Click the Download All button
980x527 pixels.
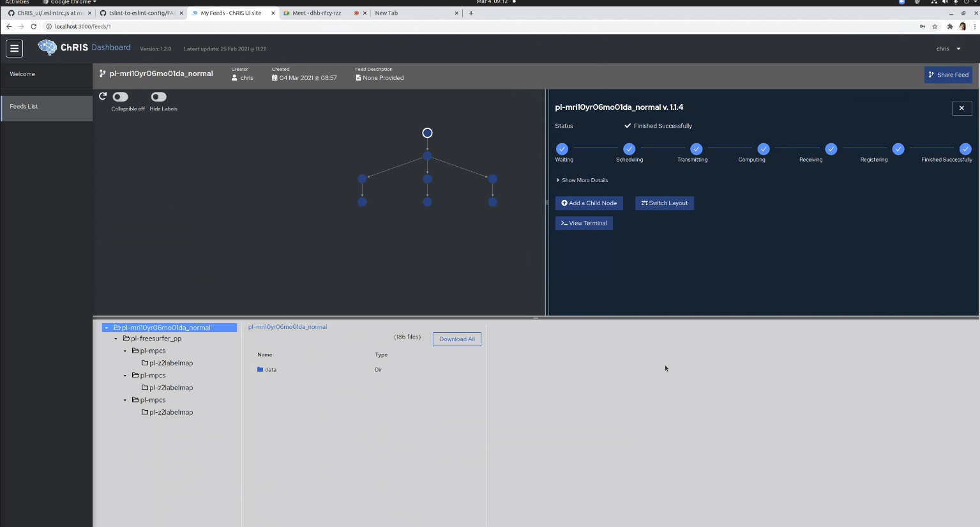[x=457, y=339]
